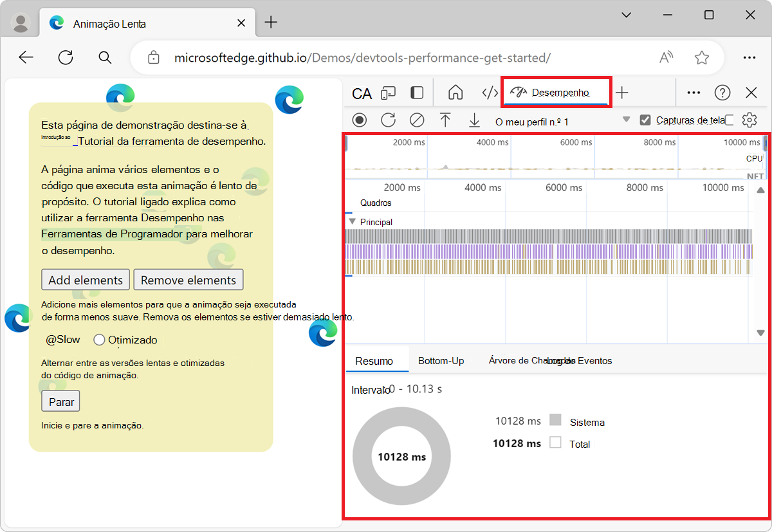Screen dimensions: 772x532
Task: Click the 'Intervalo' range label
Action: pos(370,390)
